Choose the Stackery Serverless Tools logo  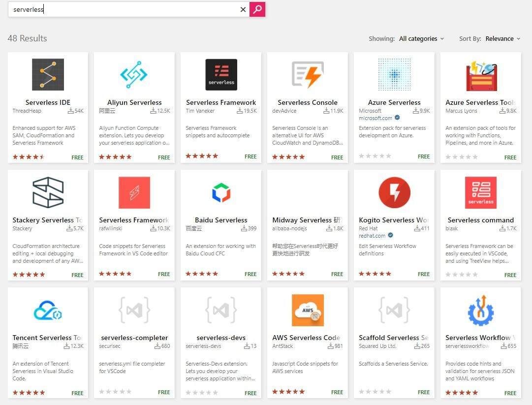(x=48, y=192)
